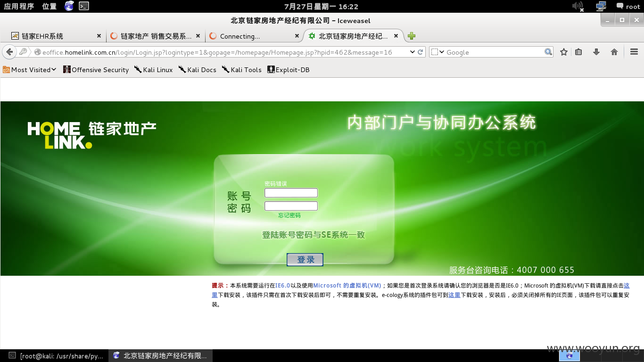Click the 密码错误 error message
The width and height of the screenshot is (644, 362).
(x=276, y=184)
